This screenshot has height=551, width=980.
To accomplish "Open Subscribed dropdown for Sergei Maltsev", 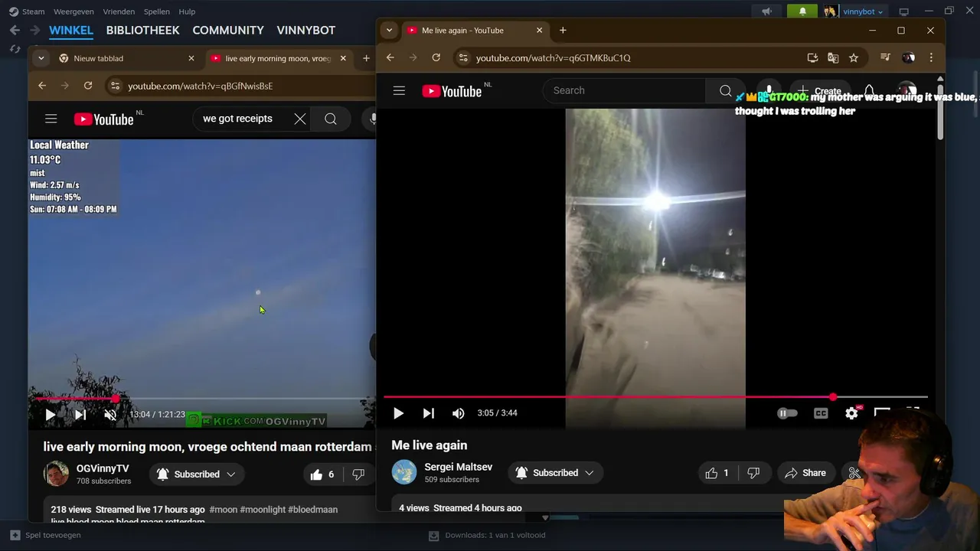I will 556,473.
